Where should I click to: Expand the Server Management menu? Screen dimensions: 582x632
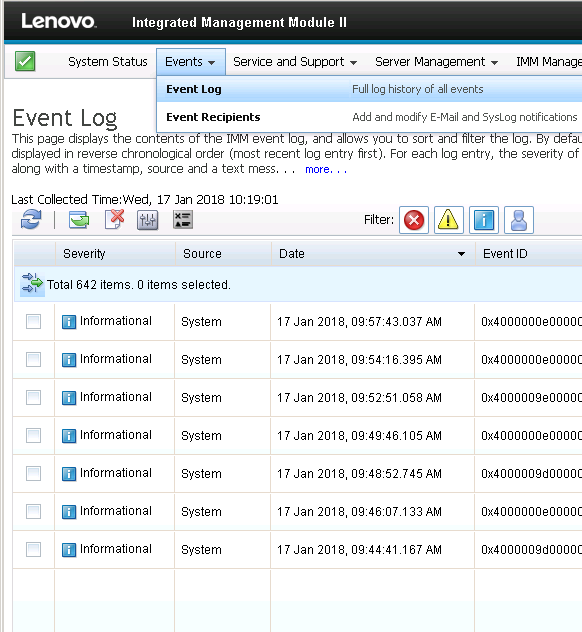click(x=436, y=62)
